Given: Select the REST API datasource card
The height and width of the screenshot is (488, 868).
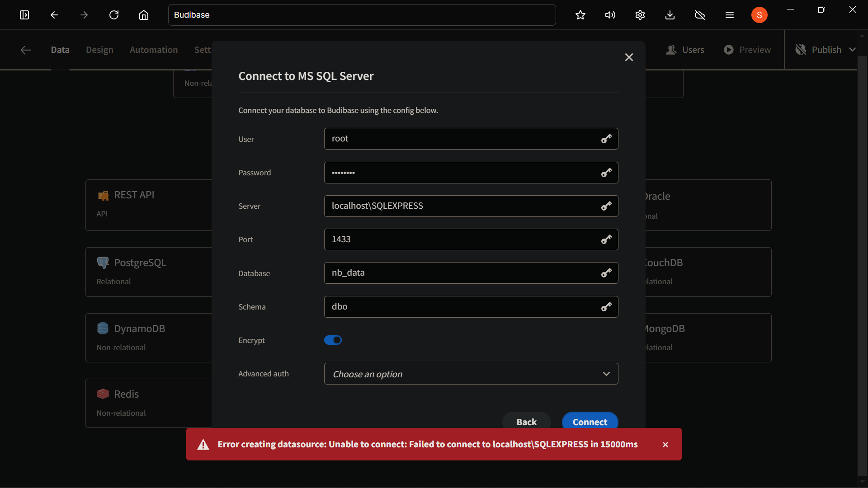Looking at the screenshot, I should coord(149,205).
